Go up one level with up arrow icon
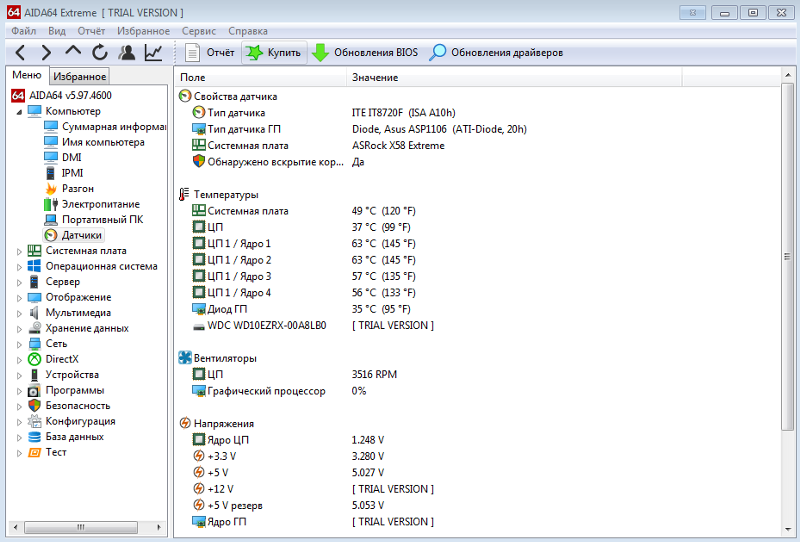Viewport: 800px width, 542px height. click(x=73, y=51)
